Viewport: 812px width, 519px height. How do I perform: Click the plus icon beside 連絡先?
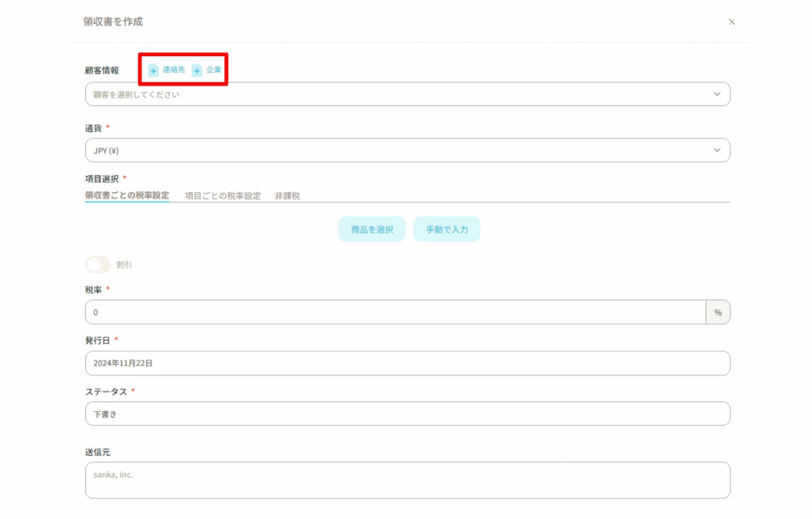click(153, 70)
